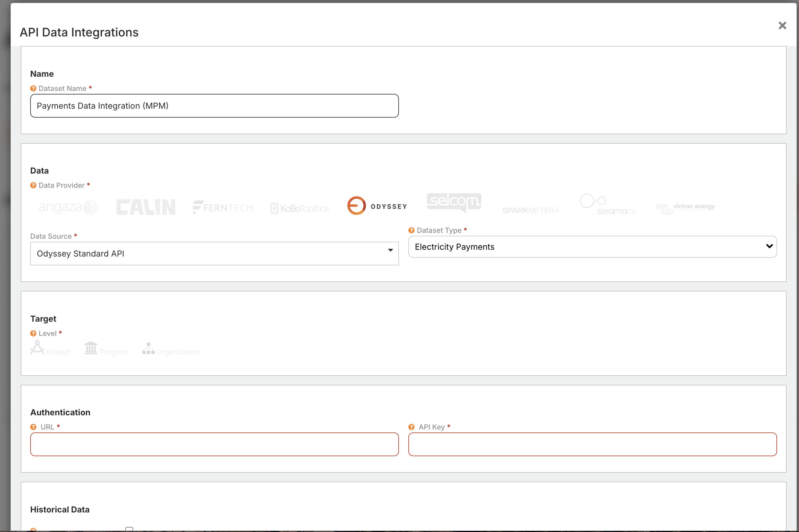
Task: Pick Steamaco as data provider
Action: [x=608, y=204]
